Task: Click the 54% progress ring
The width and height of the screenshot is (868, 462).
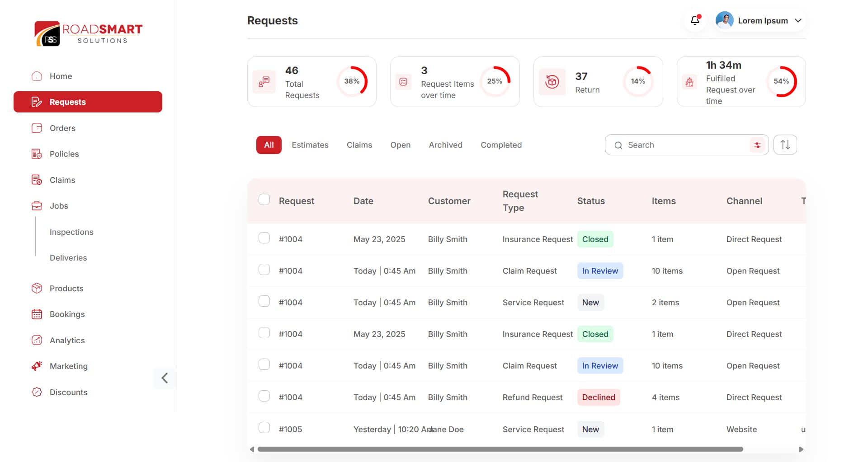Action: click(782, 81)
